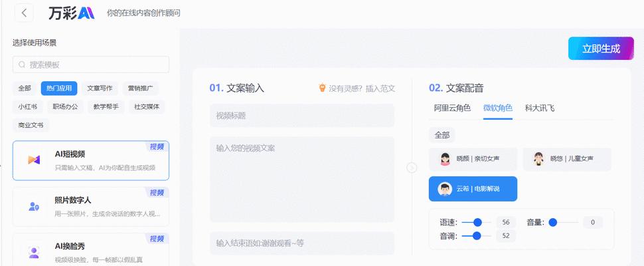Adjust the 语速 slider
Screen dimensions: 644x266
(477, 222)
